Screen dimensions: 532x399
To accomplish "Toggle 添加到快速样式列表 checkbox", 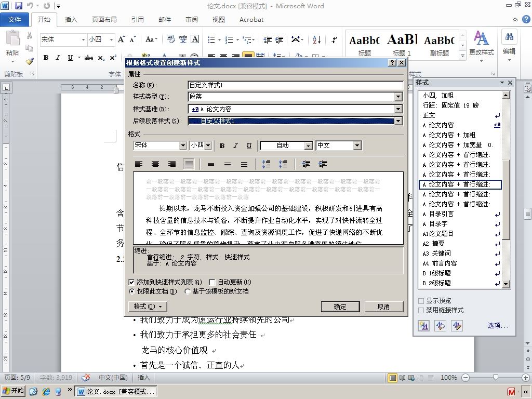I will coord(131,282).
